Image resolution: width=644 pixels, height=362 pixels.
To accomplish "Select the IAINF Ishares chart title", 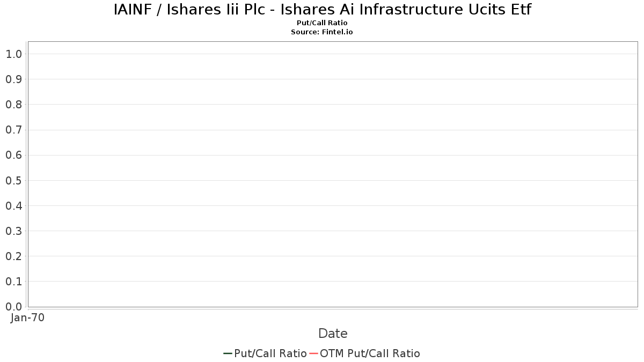I will tap(322, 10).
